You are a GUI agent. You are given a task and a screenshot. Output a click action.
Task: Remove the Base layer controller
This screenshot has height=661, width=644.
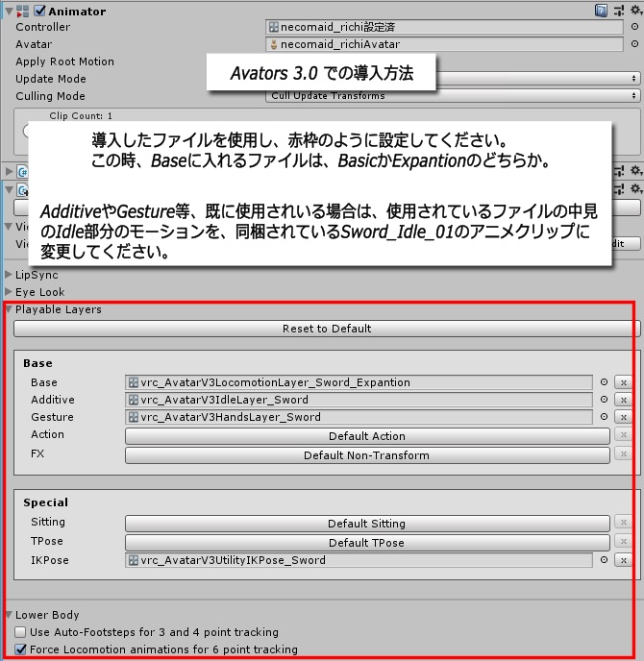point(624,382)
